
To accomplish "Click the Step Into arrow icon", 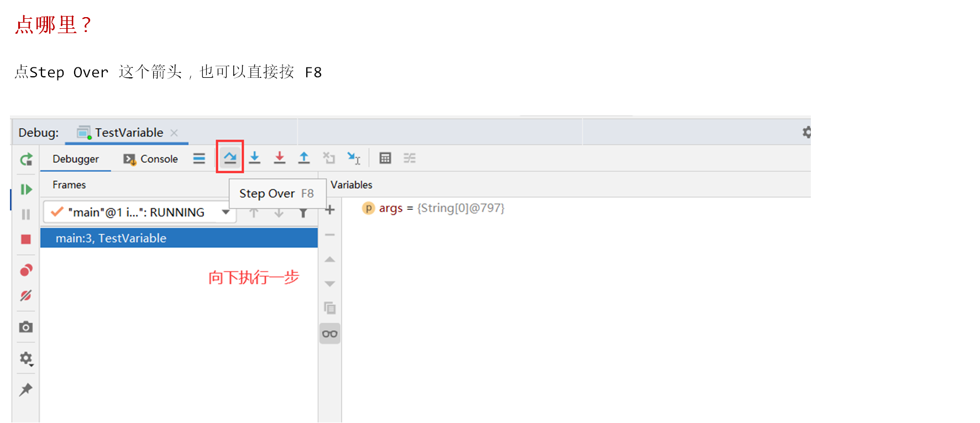I will [254, 158].
